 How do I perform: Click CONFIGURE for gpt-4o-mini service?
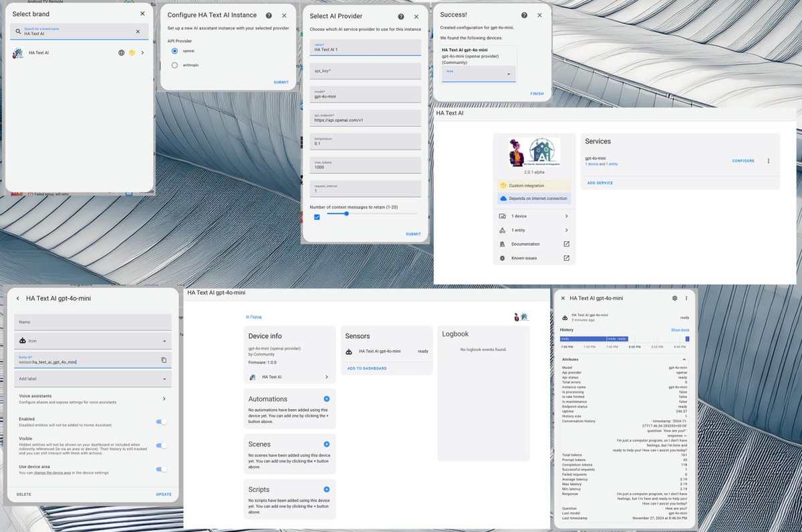click(x=743, y=161)
